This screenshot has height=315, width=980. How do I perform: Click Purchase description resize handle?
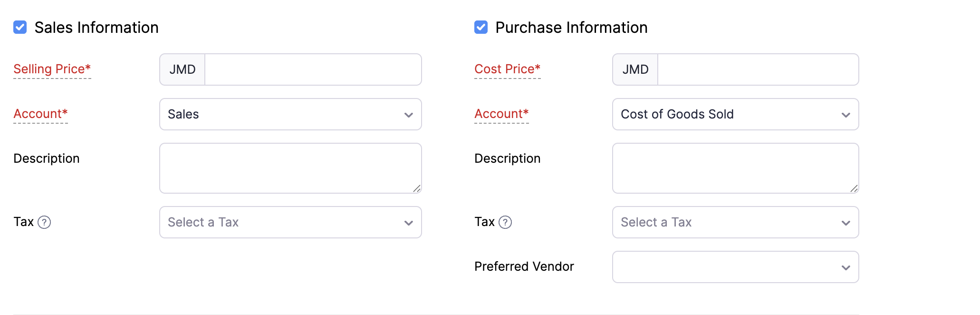(854, 189)
